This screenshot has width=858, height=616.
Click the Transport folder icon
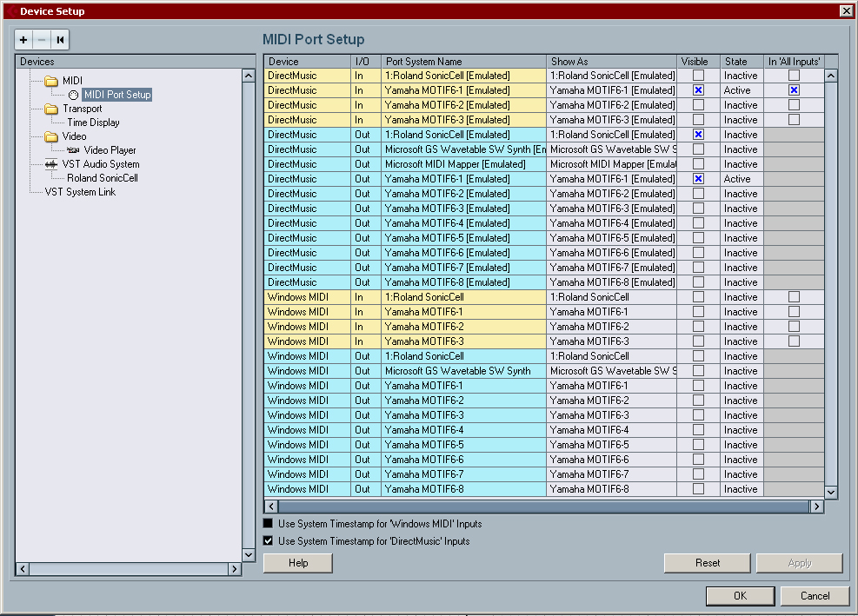[50, 109]
